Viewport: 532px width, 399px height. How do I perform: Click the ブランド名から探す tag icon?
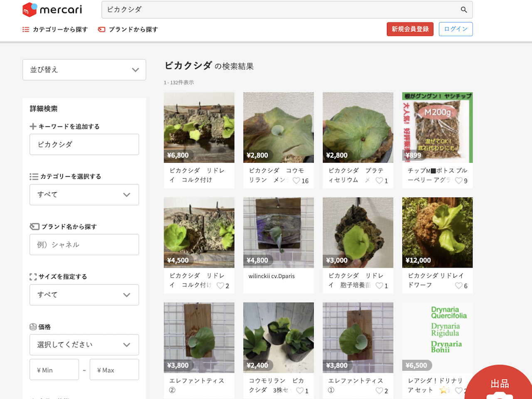tap(34, 227)
